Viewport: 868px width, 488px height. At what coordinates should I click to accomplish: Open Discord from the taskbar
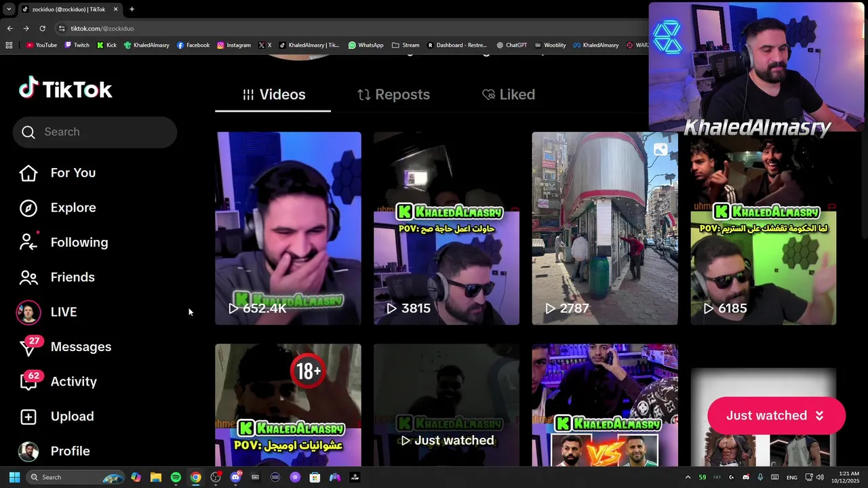[235, 477]
